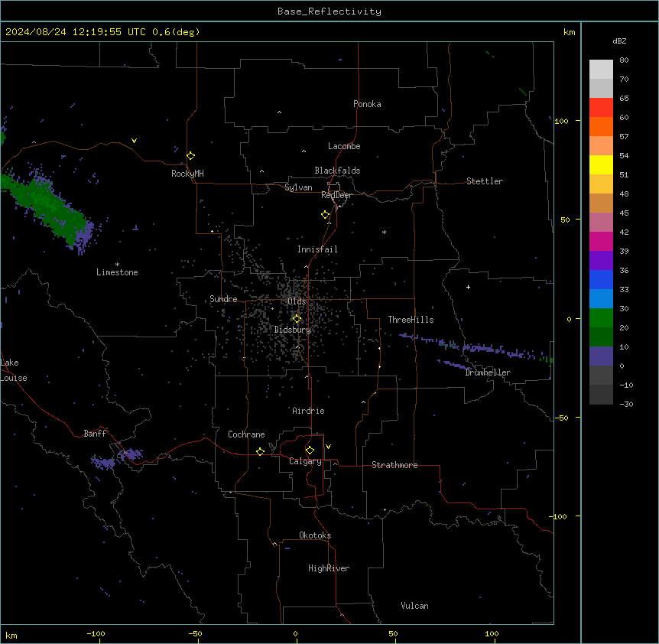This screenshot has height=644, width=659.
Task: Select the blue 36-33 dBZ legend swatch
Action: 601,280
